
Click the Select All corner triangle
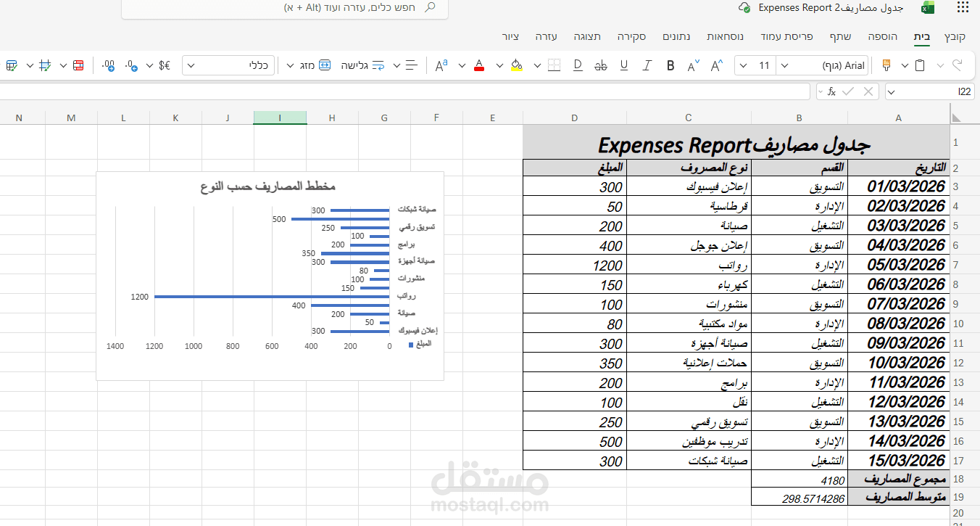(x=957, y=118)
